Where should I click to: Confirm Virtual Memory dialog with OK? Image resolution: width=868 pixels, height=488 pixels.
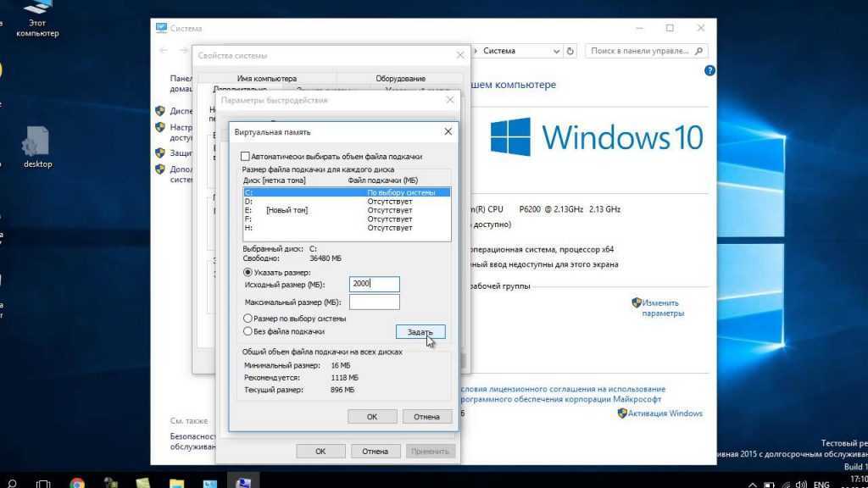pos(372,417)
